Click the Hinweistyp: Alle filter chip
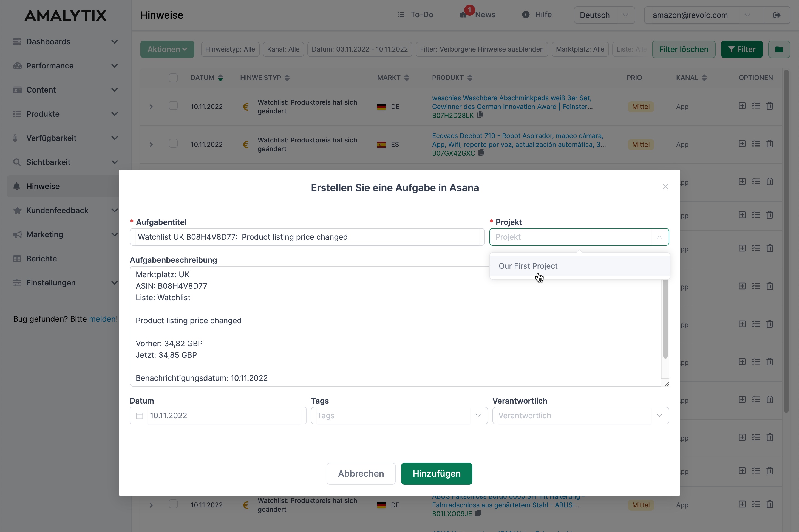799x532 pixels. pos(230,49)
